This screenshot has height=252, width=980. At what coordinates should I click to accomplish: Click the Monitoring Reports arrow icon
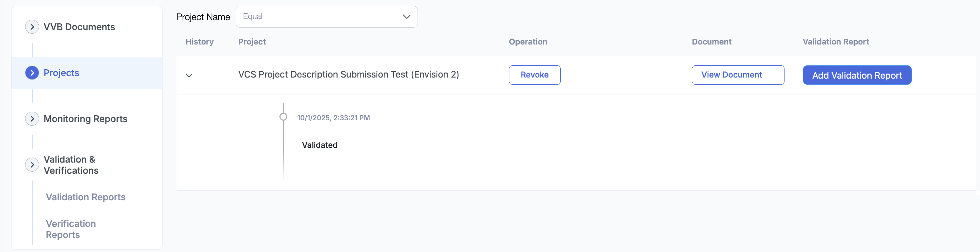click(x=32, y=119)
